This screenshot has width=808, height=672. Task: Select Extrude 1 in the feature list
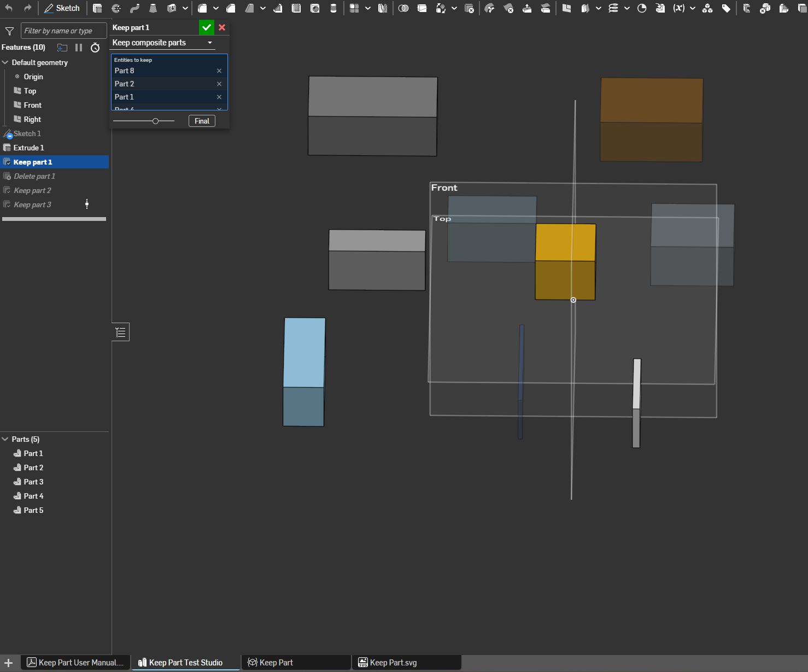tap(54, 148)
